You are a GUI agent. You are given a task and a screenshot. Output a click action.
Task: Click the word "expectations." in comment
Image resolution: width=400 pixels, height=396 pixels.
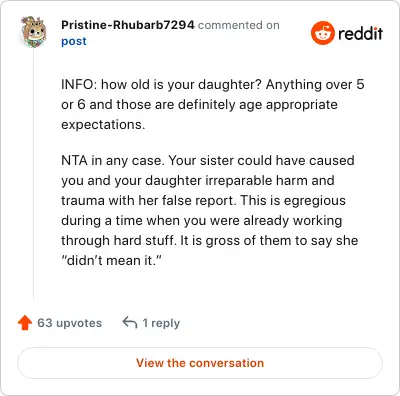[103, 125]
